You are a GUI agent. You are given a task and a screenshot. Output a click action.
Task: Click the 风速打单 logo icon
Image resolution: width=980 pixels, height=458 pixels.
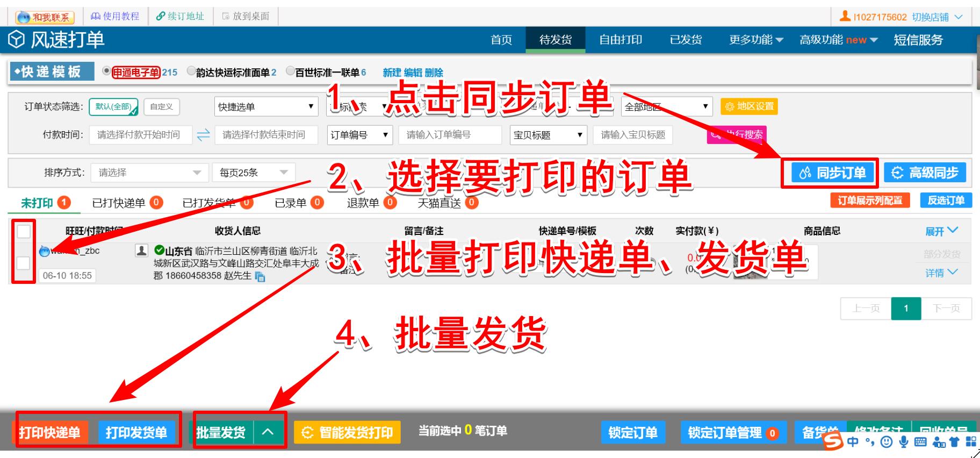(x=16, y=39)
